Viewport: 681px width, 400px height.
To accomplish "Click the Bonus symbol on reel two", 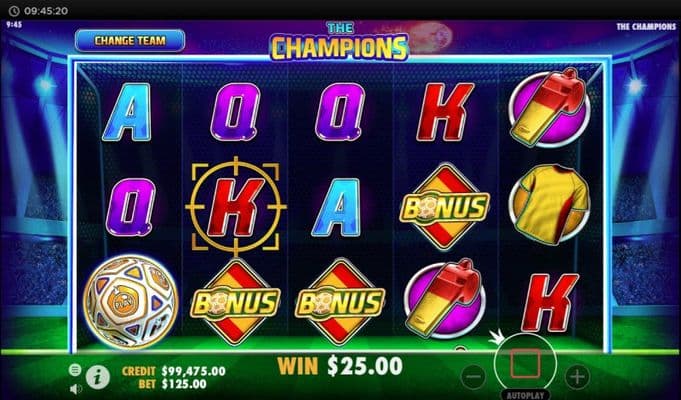I will click(235, 302).
